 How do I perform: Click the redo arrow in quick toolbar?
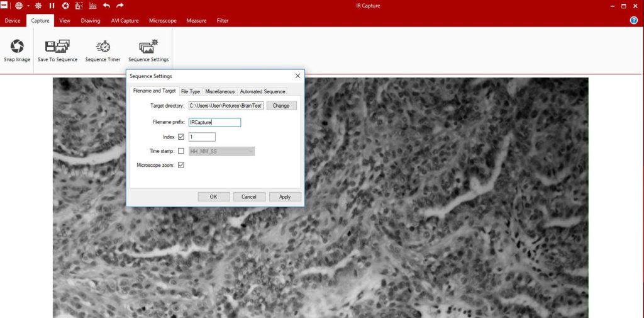[120, 6]
